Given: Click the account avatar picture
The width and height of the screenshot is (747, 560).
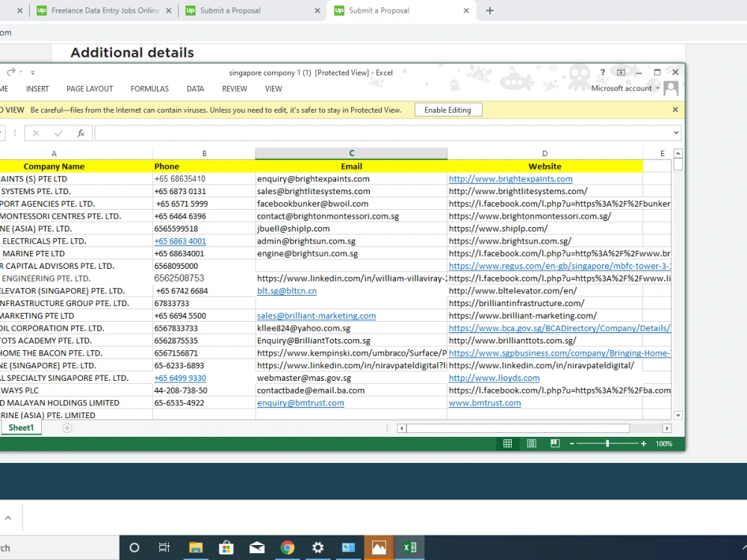Looking at the screenshot, I should (x=671, y=88).
